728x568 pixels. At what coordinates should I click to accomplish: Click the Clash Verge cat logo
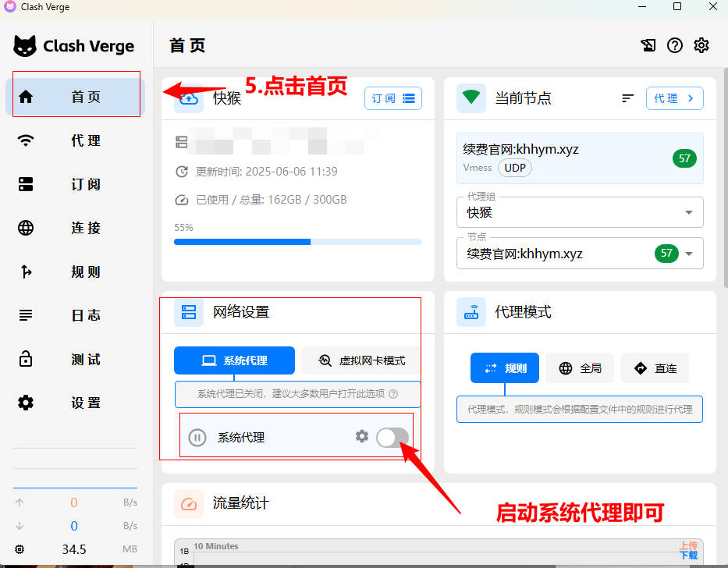pyautogui.click(x=25, y=46)
